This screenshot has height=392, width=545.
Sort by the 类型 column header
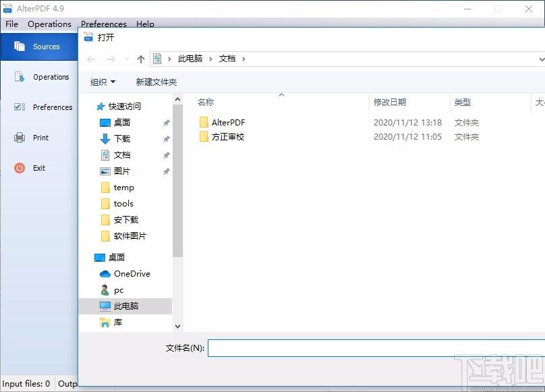(462, 103)
